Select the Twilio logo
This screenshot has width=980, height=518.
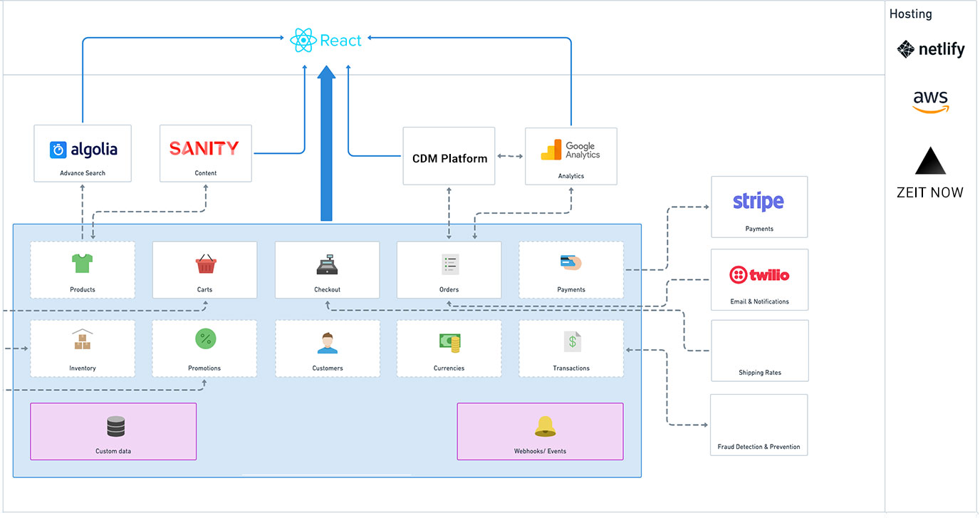coord(759,275)
